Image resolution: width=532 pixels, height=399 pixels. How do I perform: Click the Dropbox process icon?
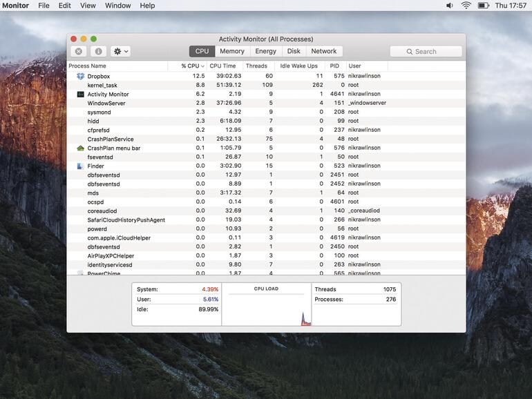click(x=80, y=76)
